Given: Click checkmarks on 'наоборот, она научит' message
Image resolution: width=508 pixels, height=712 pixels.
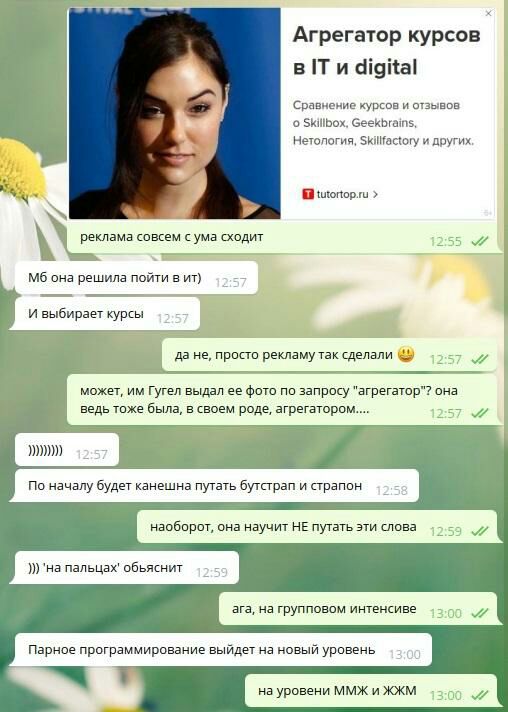Looking at the screenshot, I should point(480,531).
